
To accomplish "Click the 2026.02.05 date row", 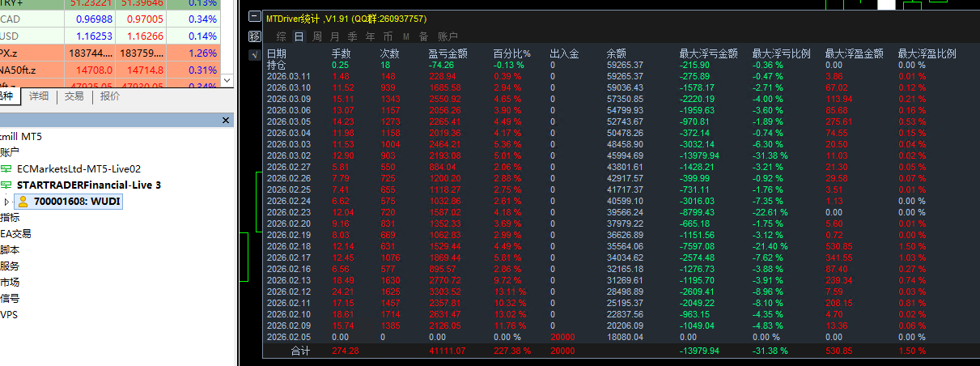I will pos(288,337).
